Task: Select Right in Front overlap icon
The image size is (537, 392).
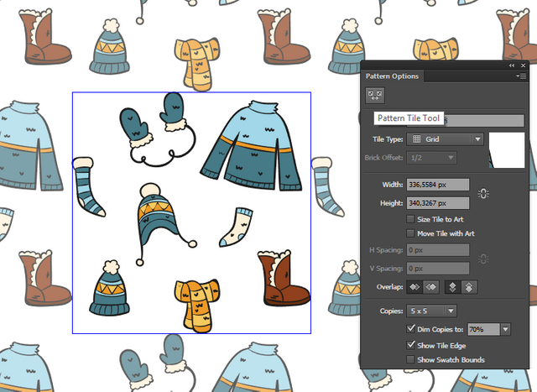Action: coord(431,287)
